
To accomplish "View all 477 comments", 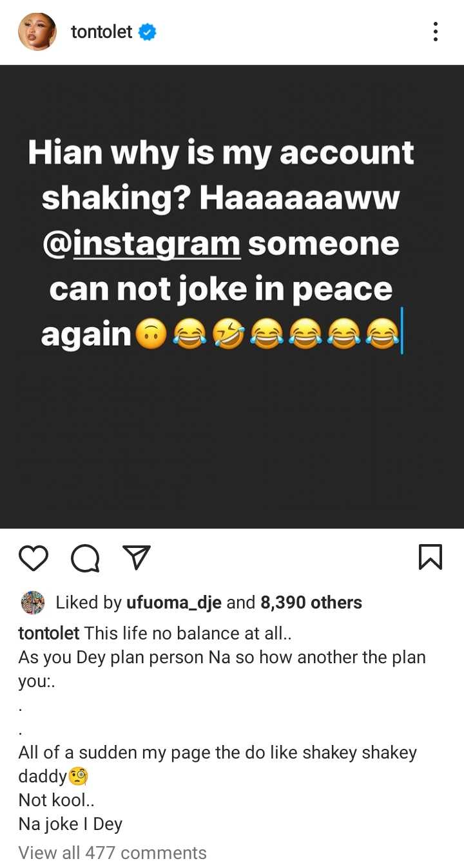I will coord(113,853).
